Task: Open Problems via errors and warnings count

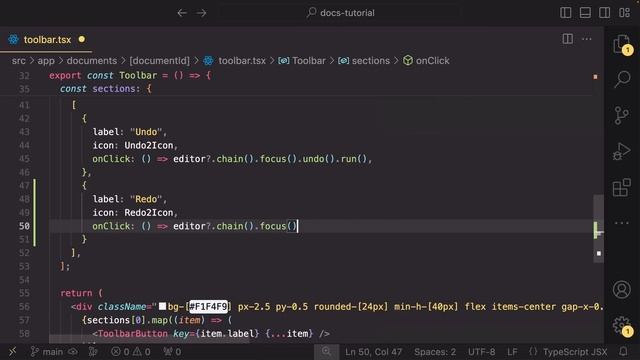Action: [131, 351]
